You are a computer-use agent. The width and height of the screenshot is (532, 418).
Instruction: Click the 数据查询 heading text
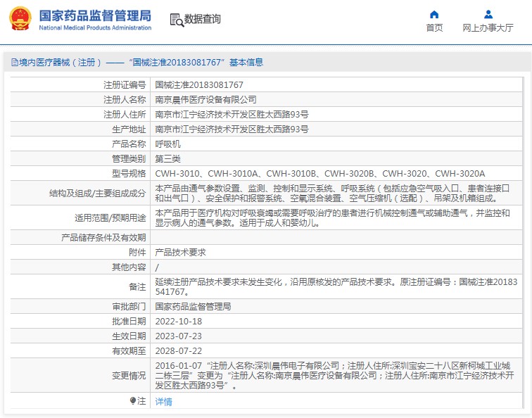click(202, 19)
